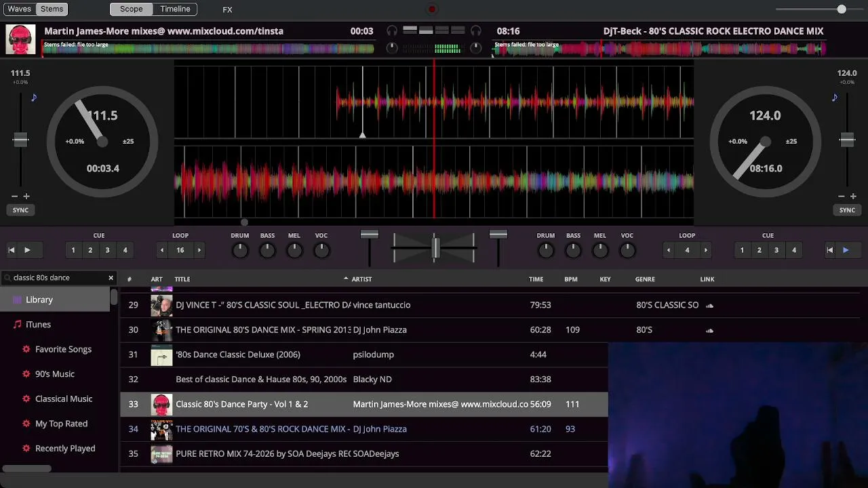Viewport: 868px width, 488px height.
Task: Trigger cue point 1 on right deck
Action: (x=742, y=250)
